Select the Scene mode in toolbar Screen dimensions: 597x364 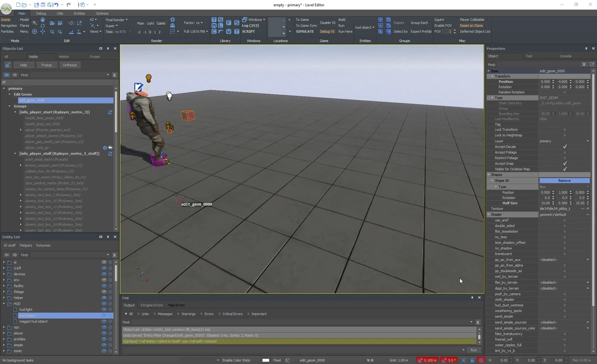point(6,19)
